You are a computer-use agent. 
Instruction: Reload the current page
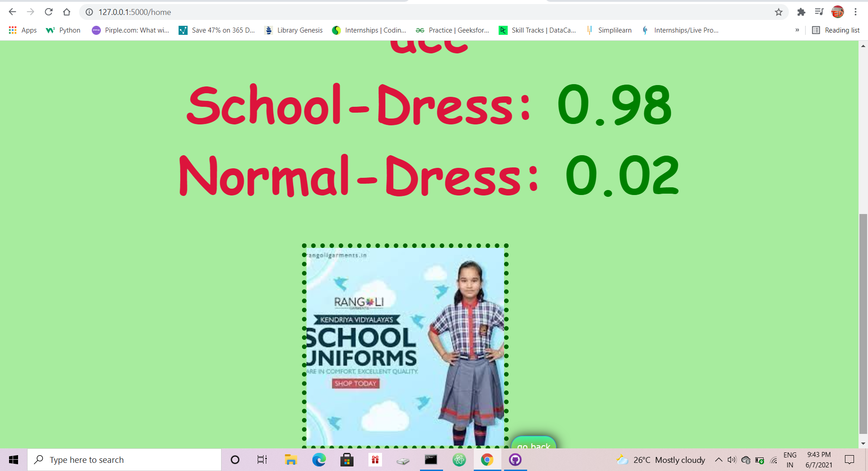(x=48, y=12)
